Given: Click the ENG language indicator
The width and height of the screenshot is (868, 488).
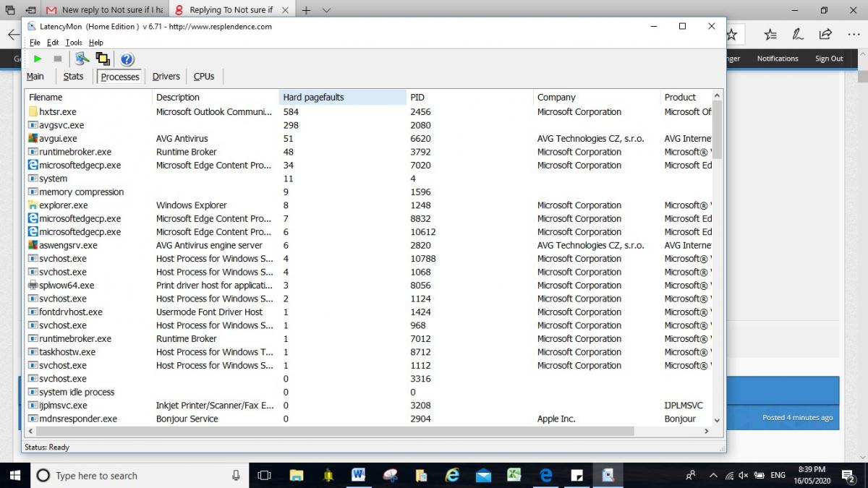Looking at the screenshot, I should (778, 475).
